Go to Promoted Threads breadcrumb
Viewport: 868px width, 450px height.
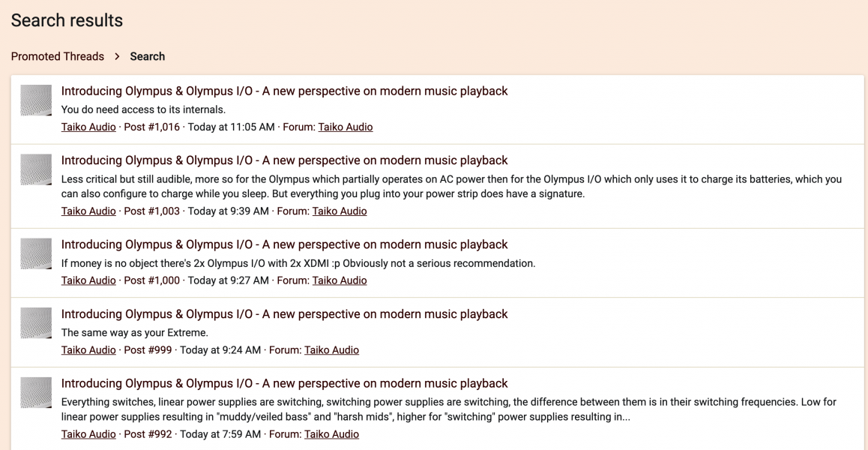pos(58,56)
